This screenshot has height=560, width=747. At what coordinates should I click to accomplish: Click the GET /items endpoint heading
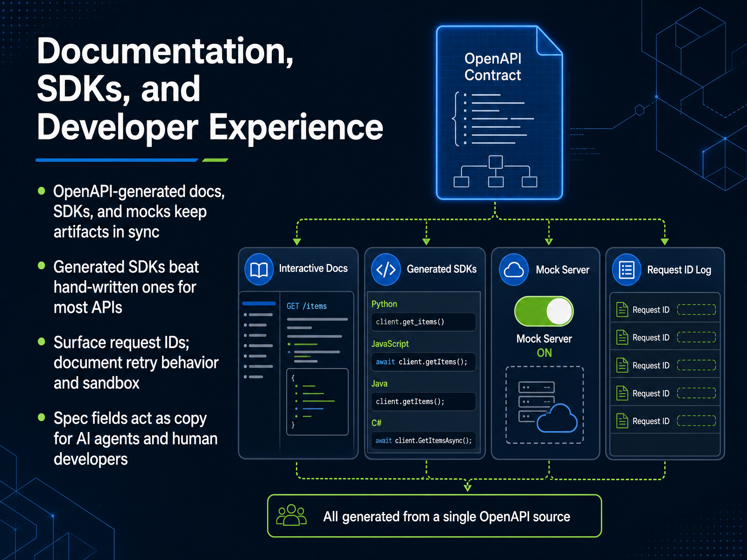coord(307,306)
